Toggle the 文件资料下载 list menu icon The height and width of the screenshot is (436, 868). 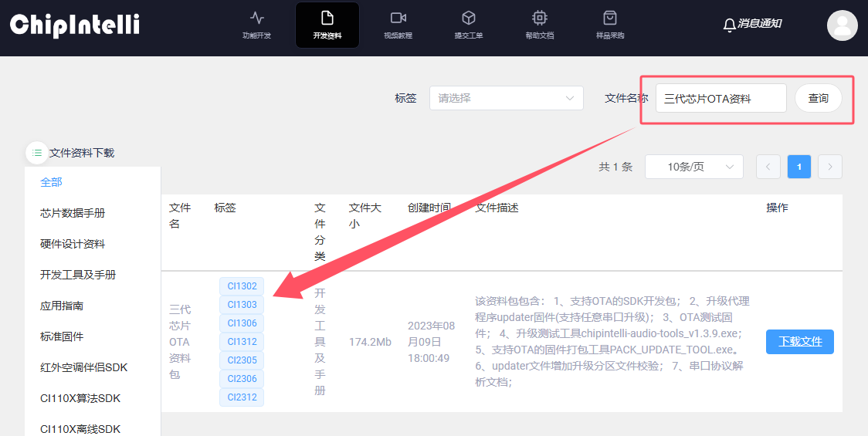(37, 153)
